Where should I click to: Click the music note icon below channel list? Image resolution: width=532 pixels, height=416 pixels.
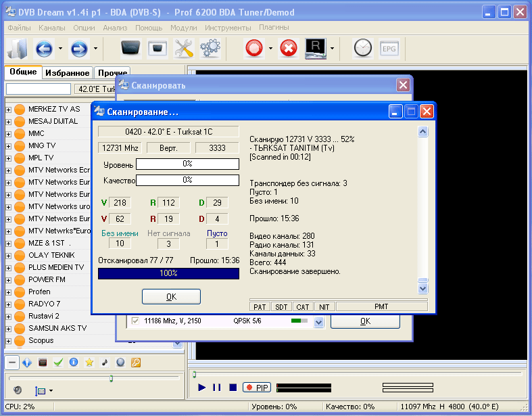click(x=105, y=363)
